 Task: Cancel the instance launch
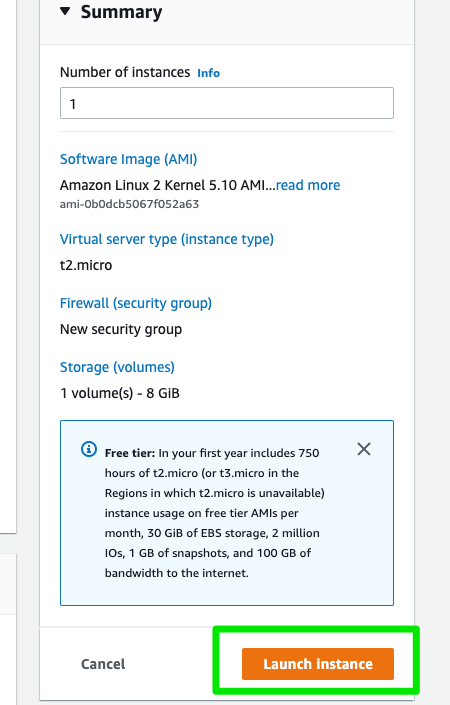pos(103,664)
